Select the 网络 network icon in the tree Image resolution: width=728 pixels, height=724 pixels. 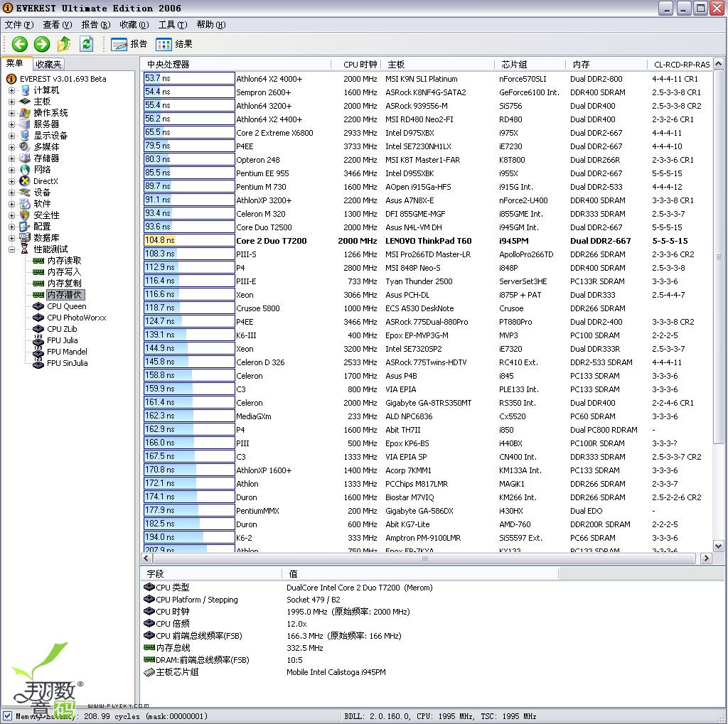tap(25, 169)
